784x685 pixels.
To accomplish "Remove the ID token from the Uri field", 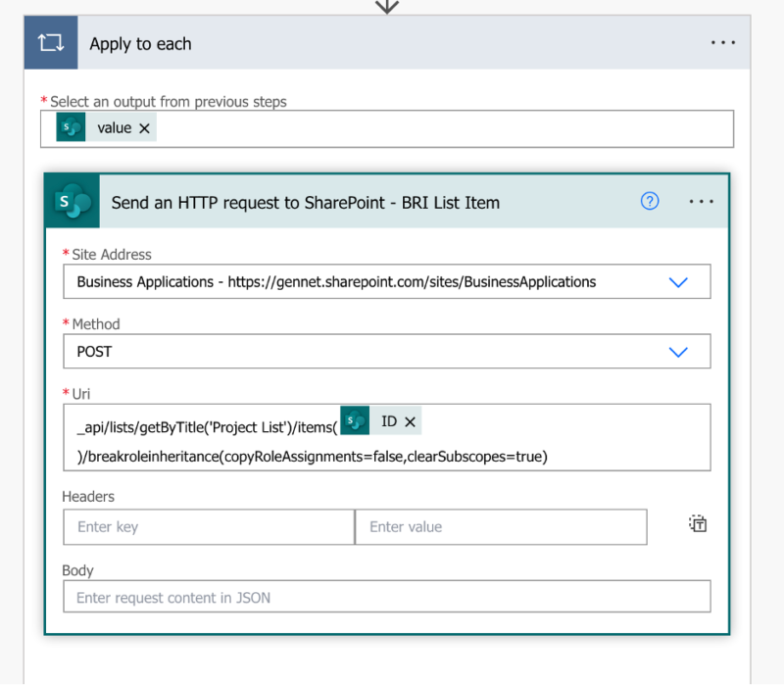I will pos(410,420).
